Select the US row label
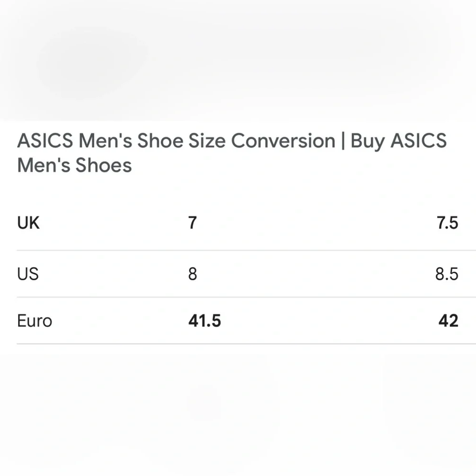The height and width of the screenshot is (476, 476). coord(28,274)
